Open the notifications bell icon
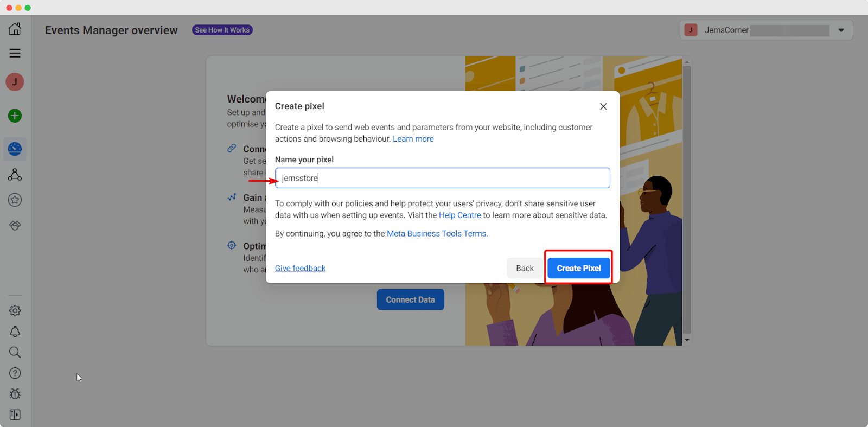This screenshot has width=868, height=427. (x=15, y=332)
